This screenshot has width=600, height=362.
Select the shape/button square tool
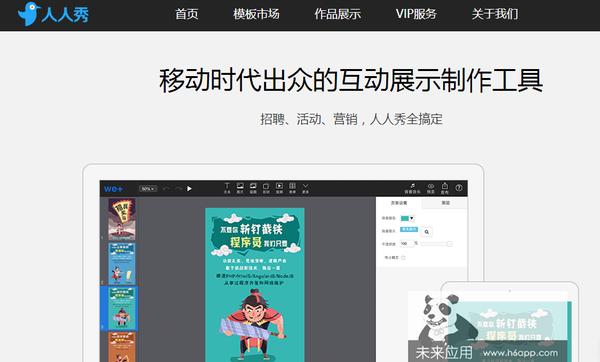266,188
